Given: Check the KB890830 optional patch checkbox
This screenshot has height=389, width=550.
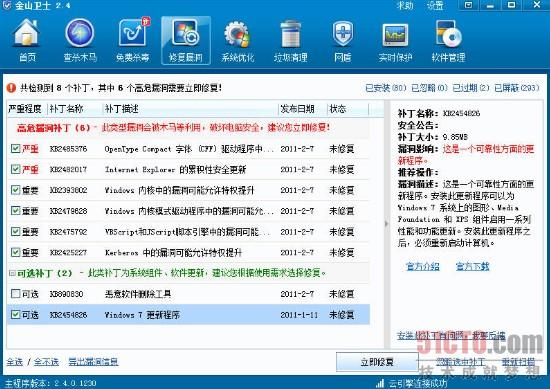Looking at the screenshot, I should pyautogui.click(x=15, y=294).
